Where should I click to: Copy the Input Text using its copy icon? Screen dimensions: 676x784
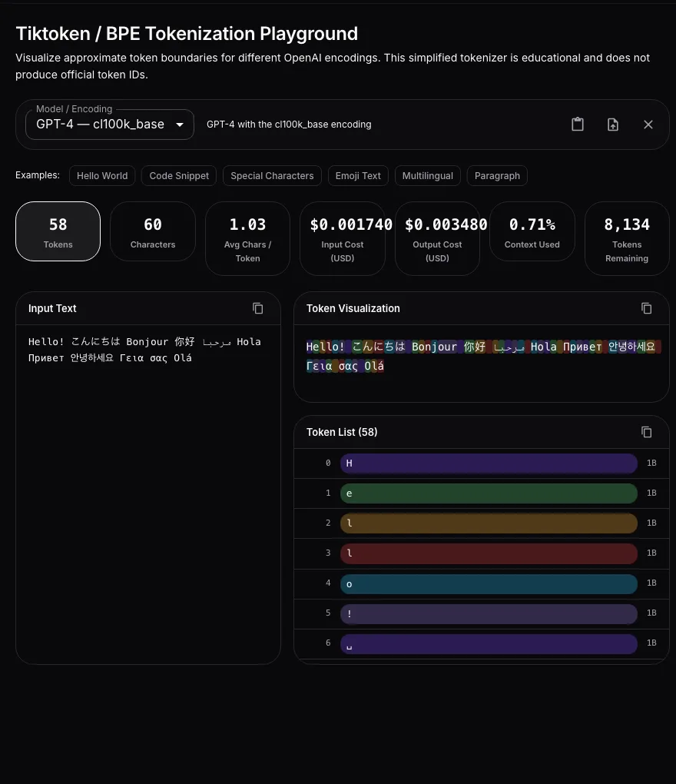pyautogui.click(x=258, y=308)
